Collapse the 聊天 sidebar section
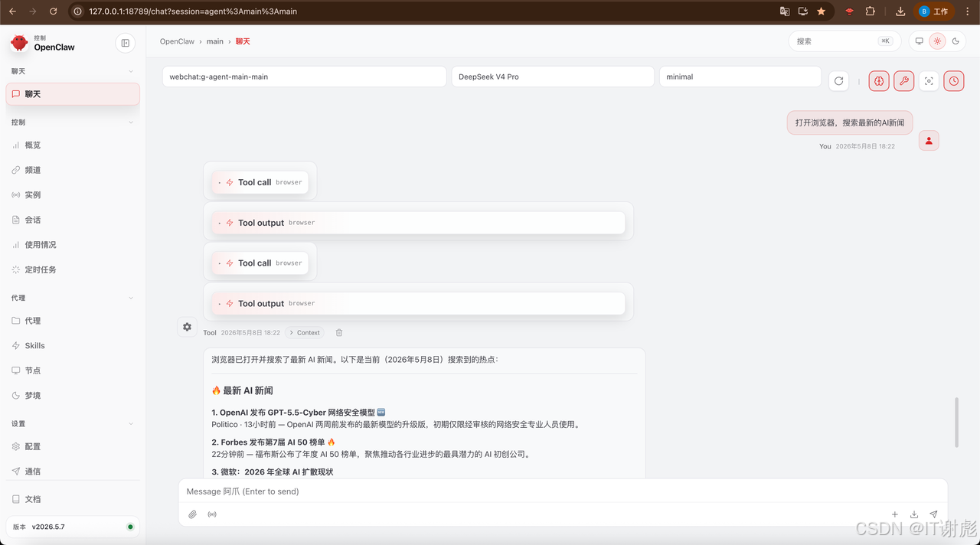980x545 pixels. pos(73,71)
